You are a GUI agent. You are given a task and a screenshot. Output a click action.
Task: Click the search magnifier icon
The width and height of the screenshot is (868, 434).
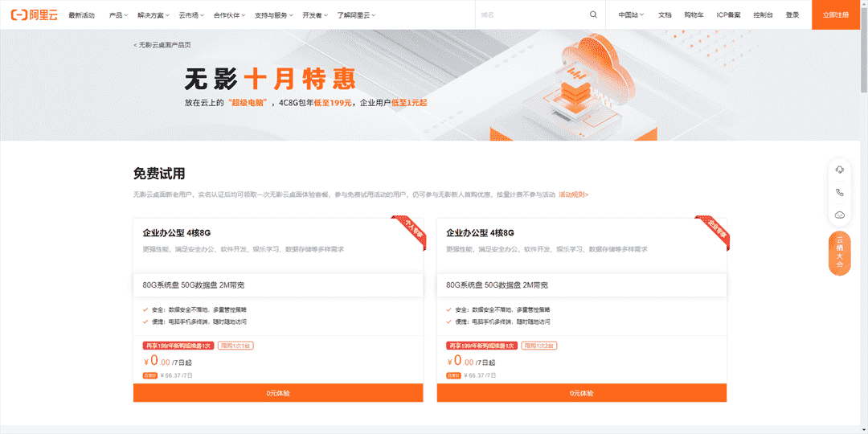coord(593,15)
